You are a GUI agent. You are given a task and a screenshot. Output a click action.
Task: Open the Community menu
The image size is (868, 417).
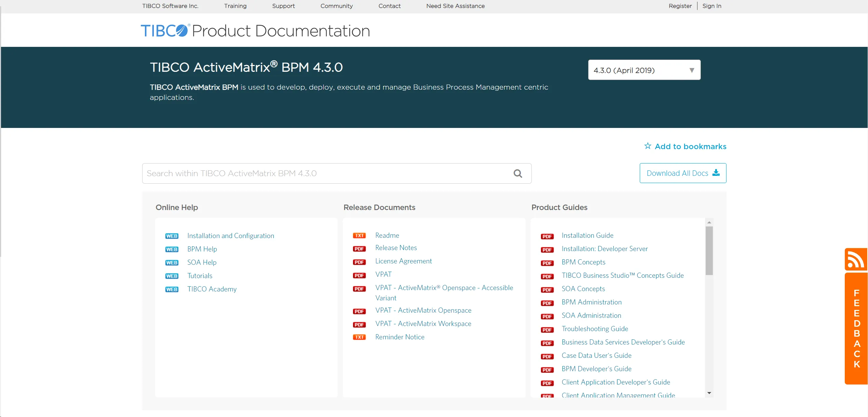tap(336, 6)
